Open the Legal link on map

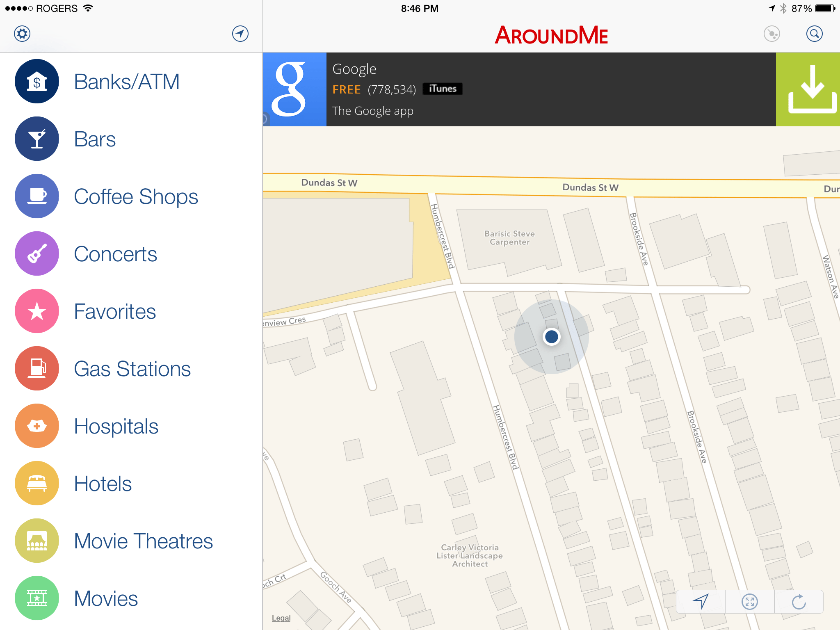coord(281,618)
